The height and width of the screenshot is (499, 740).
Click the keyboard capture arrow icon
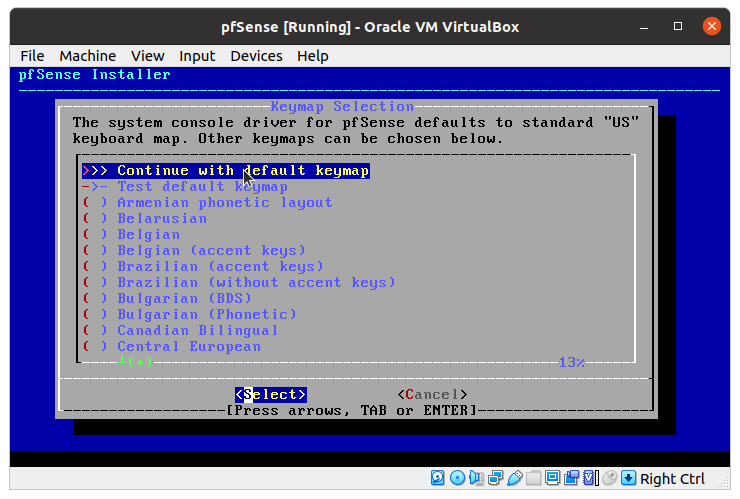(x=628, y=478)
